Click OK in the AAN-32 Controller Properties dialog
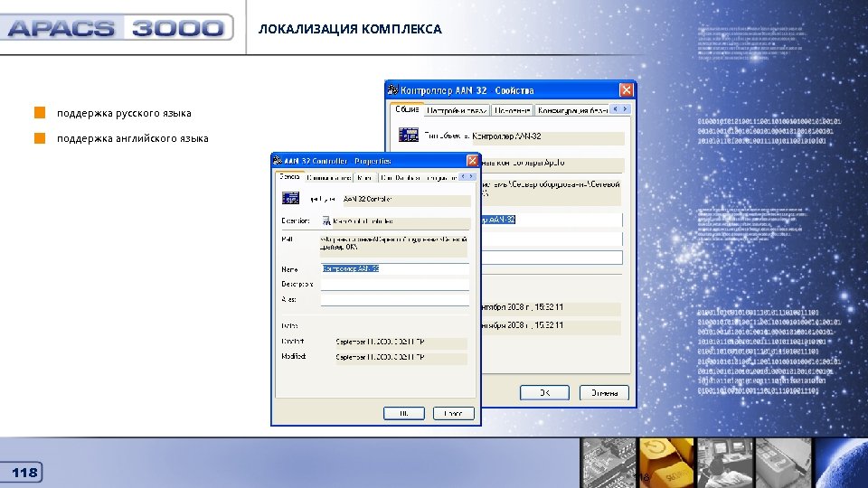Image resolution: width=868 pixels, height=488 pixels. click(x=404, y=413)
